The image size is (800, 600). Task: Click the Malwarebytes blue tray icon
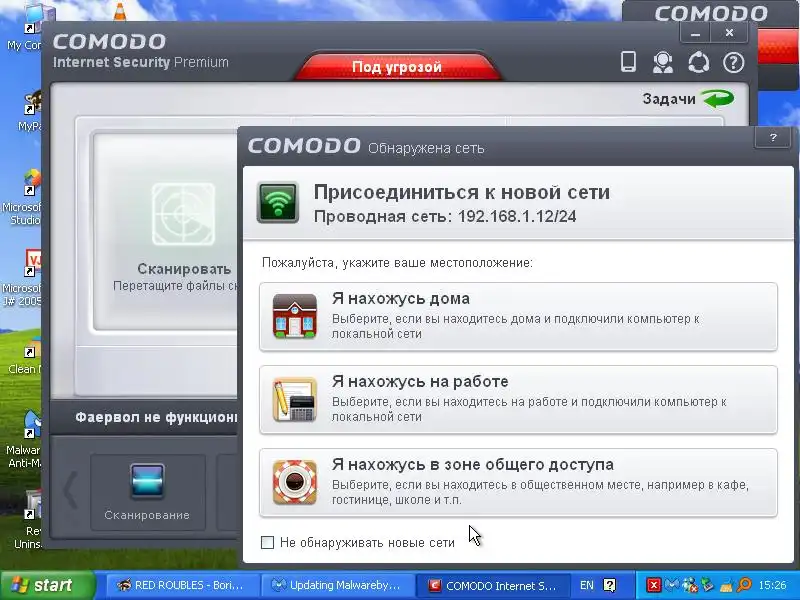[671, 585]
